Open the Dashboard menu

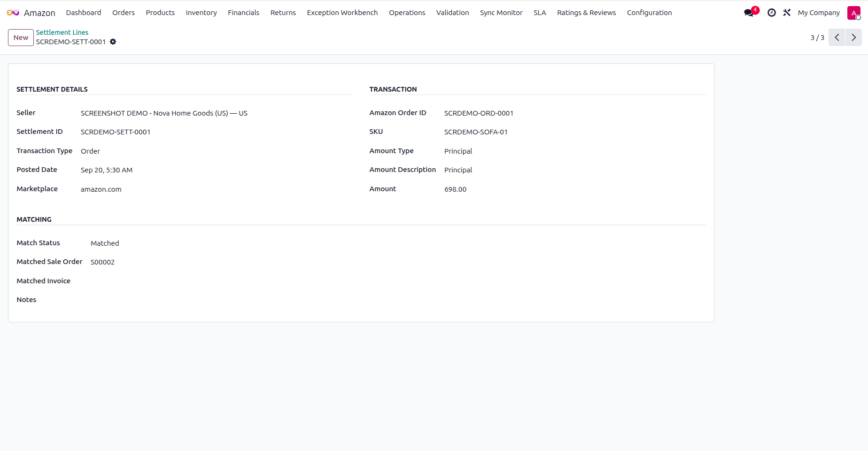tap(84, 13)
